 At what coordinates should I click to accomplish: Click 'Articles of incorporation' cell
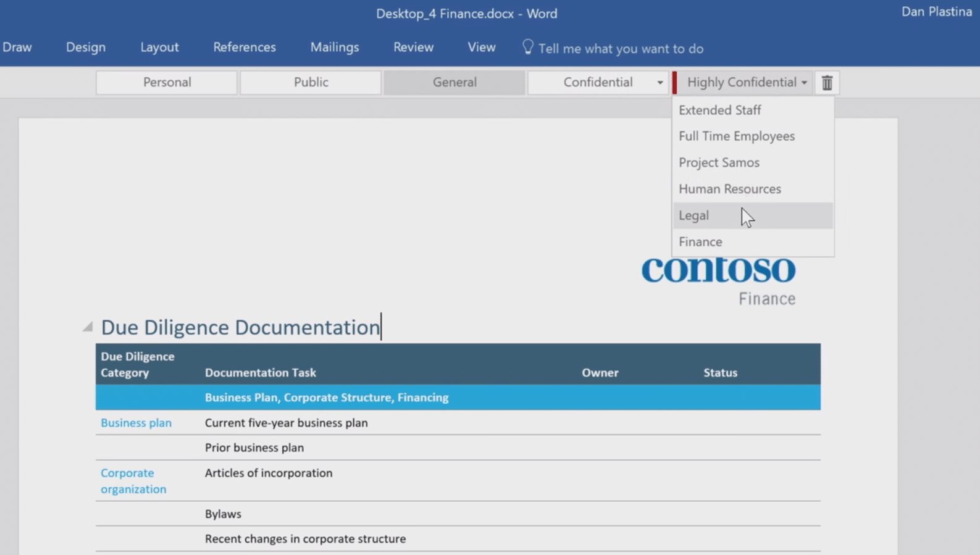click(269, 473)
